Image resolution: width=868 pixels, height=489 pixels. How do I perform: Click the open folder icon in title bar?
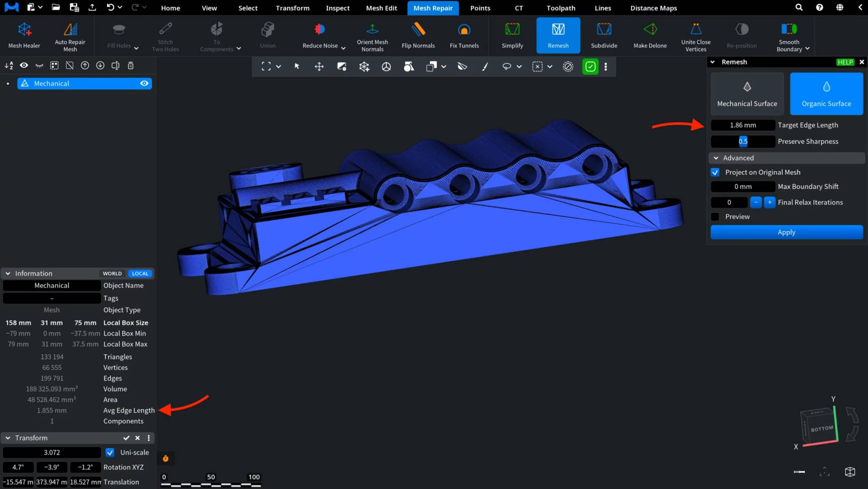56,7
